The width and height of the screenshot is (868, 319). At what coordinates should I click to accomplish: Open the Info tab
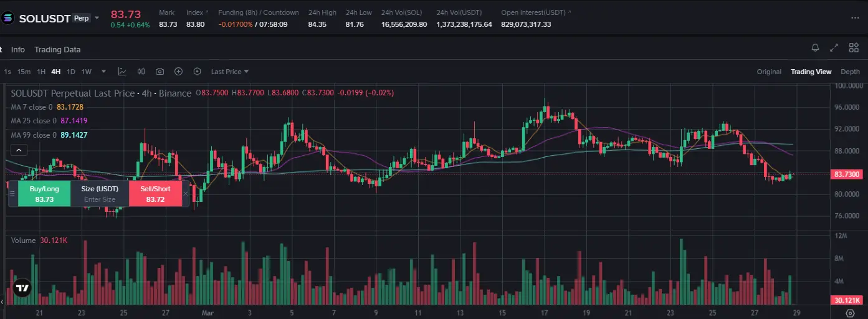(18, 49)
